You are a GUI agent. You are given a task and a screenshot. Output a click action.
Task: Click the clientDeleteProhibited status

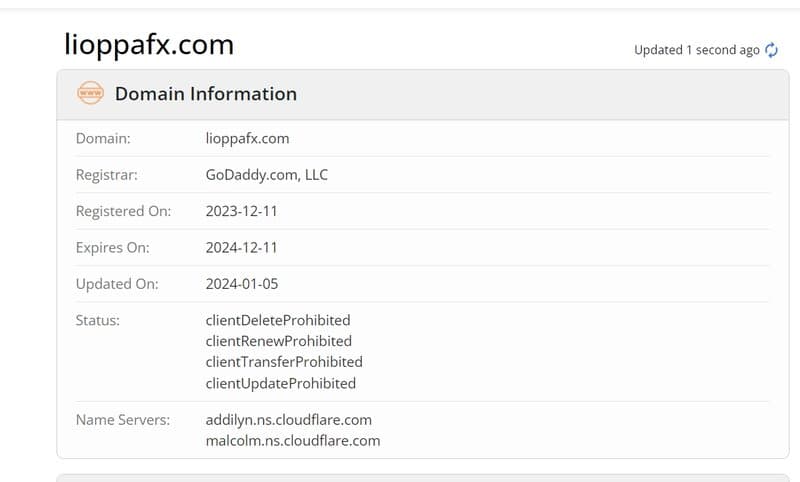[278, 320]
